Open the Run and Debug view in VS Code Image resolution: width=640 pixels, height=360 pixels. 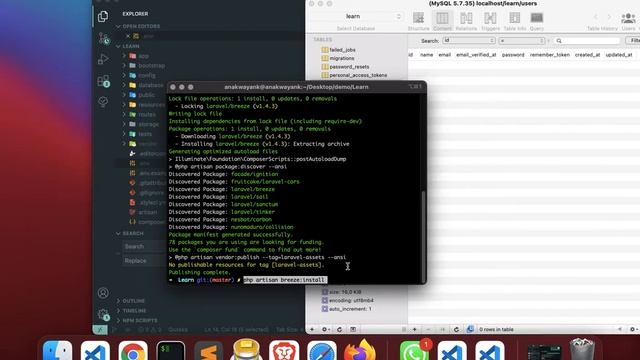tap(103, 59)
